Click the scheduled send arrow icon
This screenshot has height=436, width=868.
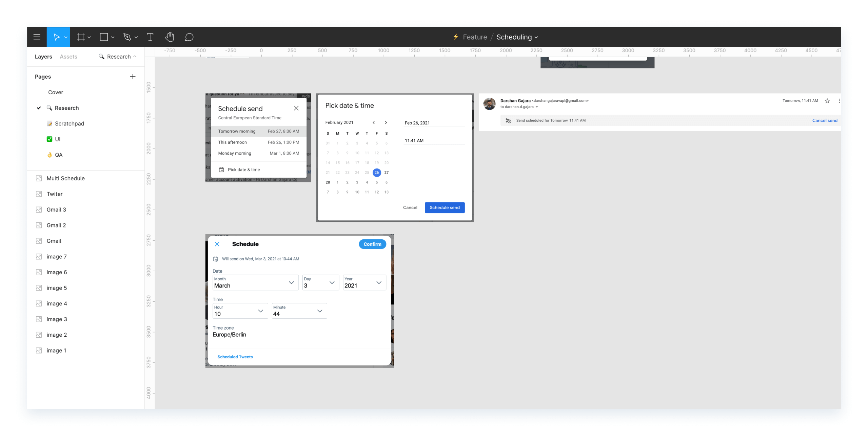coord(508,120)
